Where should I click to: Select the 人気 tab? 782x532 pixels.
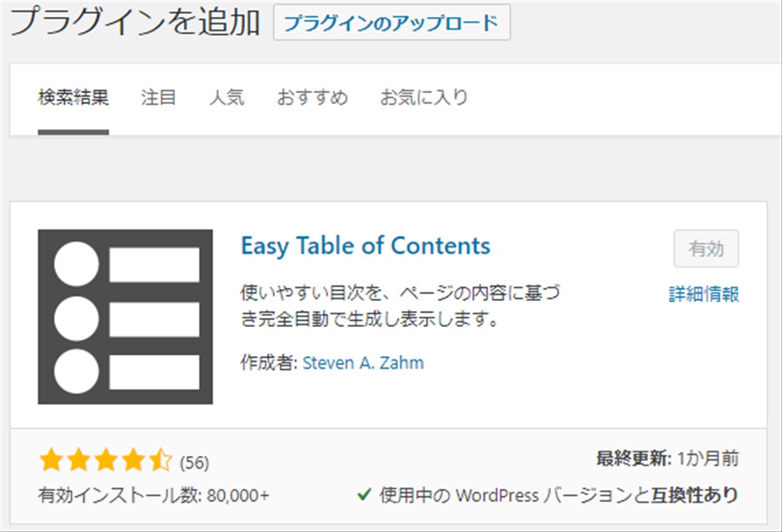(x=227, y=98)
